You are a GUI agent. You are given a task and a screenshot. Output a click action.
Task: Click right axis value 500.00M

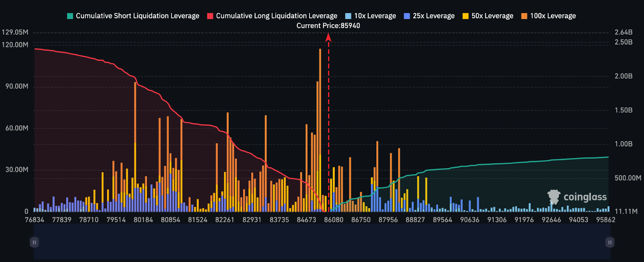click(628, 178)
